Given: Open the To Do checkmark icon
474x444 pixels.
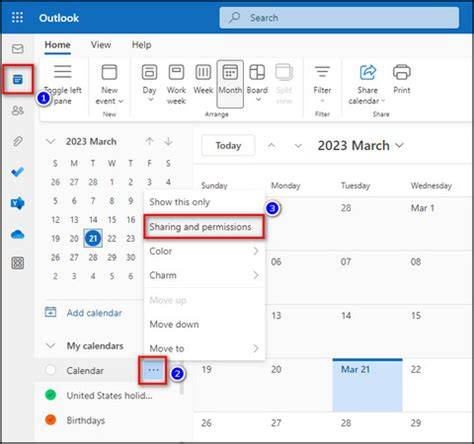Looking at the screenshot, I should [17, 172].
